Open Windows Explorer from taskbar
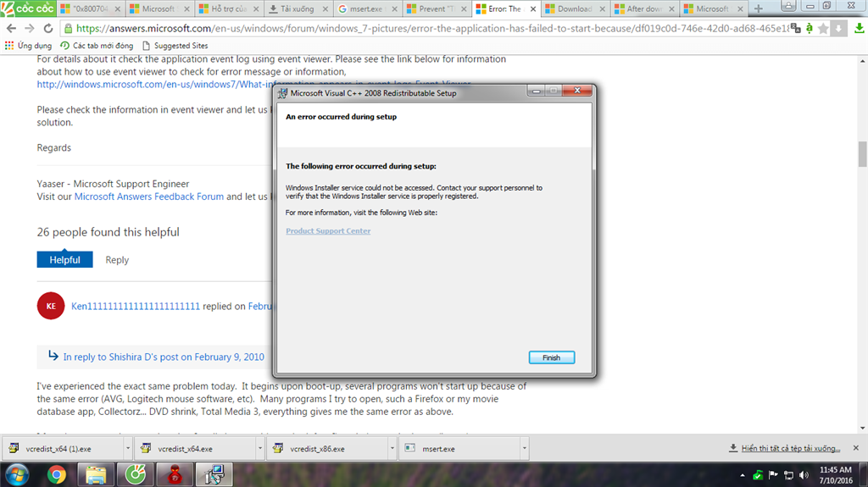Image resolution: width=868 pixels, height=487 pixels. (x=96, y=475)
